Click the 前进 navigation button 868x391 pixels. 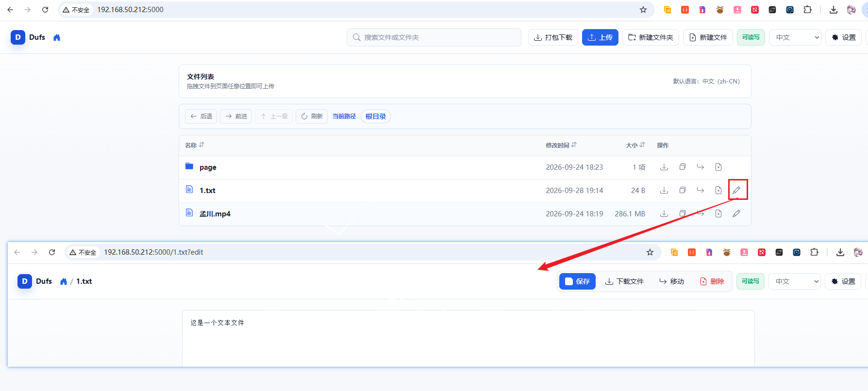pyautogui.click(x=236, y=116)
